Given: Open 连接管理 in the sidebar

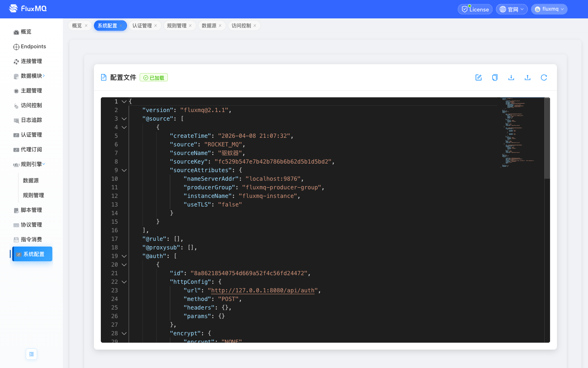Looking at the screenshot, I should 31,61.
